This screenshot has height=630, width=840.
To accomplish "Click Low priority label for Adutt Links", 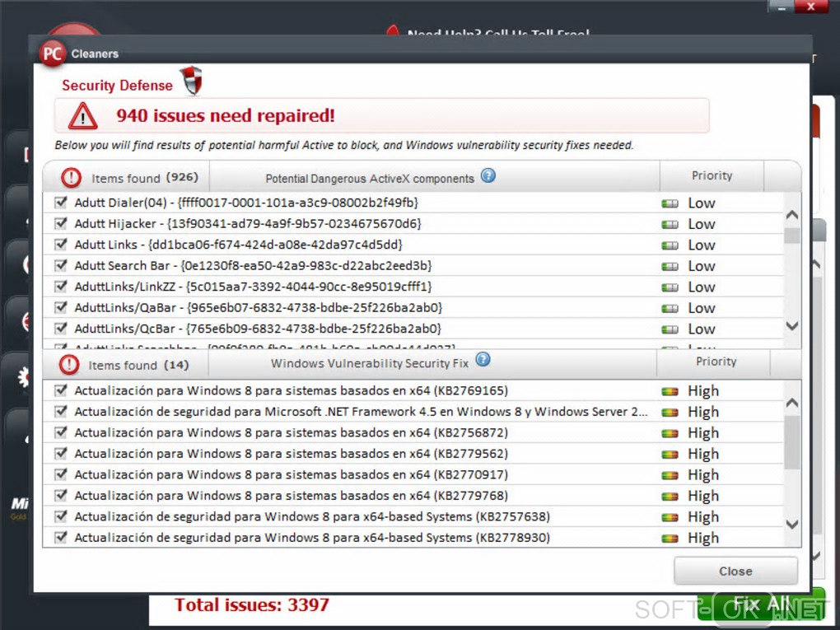I will pos(702,245).
